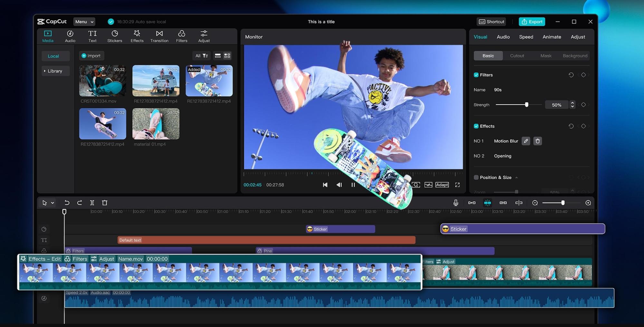Screen dimensions: 644x327
Task: Select the Effects panel icon
Action: click(137, 36)
